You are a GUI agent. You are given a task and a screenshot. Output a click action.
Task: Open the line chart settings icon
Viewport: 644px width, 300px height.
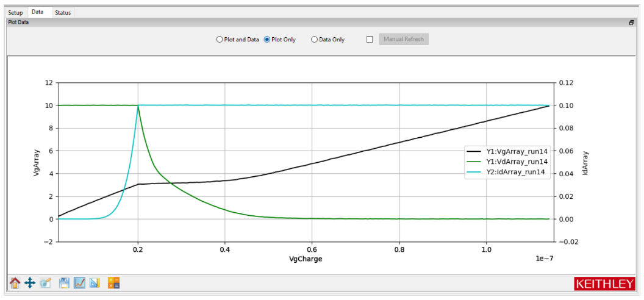[79, 283]
